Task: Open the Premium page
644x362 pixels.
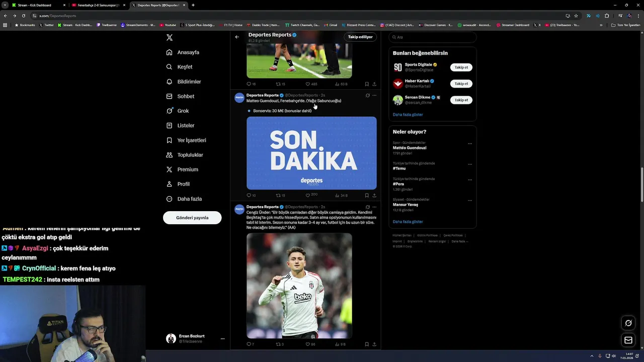Action: [x=182, y=169]
